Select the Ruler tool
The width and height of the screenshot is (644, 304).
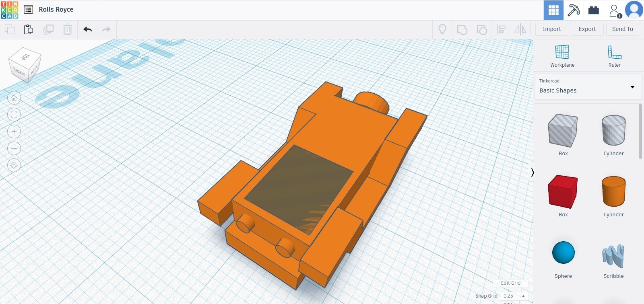click(614, 56)
